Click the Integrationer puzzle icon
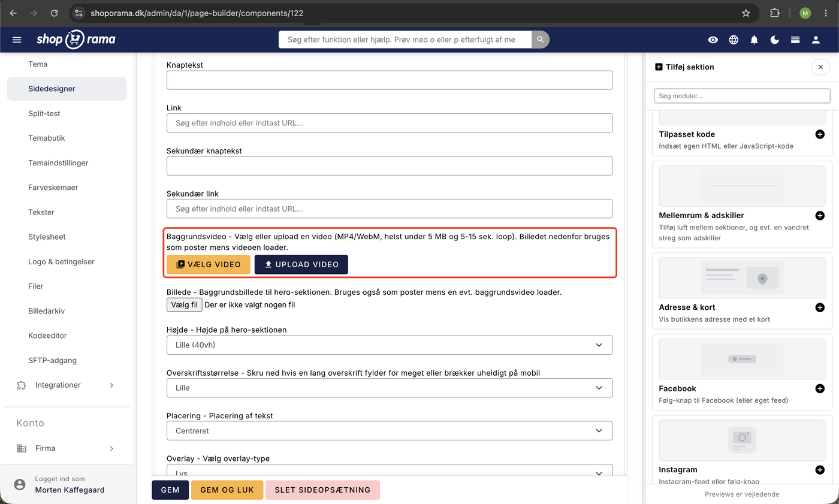Viewport: 839px width, 504px height. coord(22,385)
